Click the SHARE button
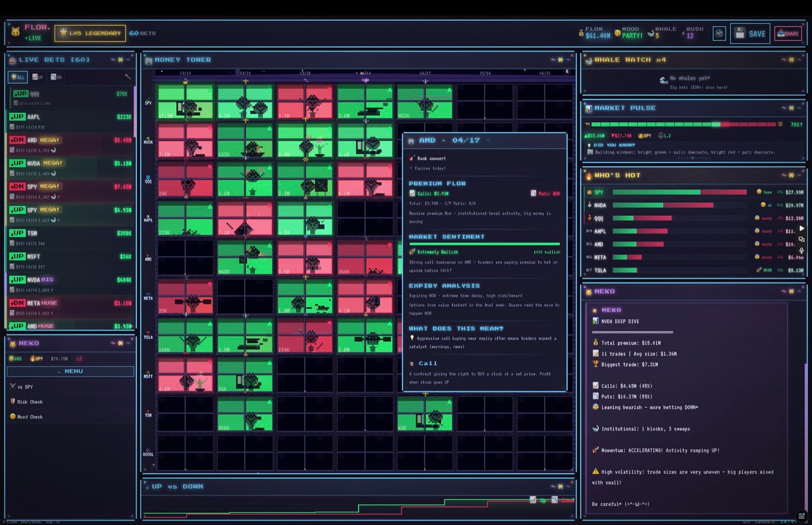 (x=788, y=34)
